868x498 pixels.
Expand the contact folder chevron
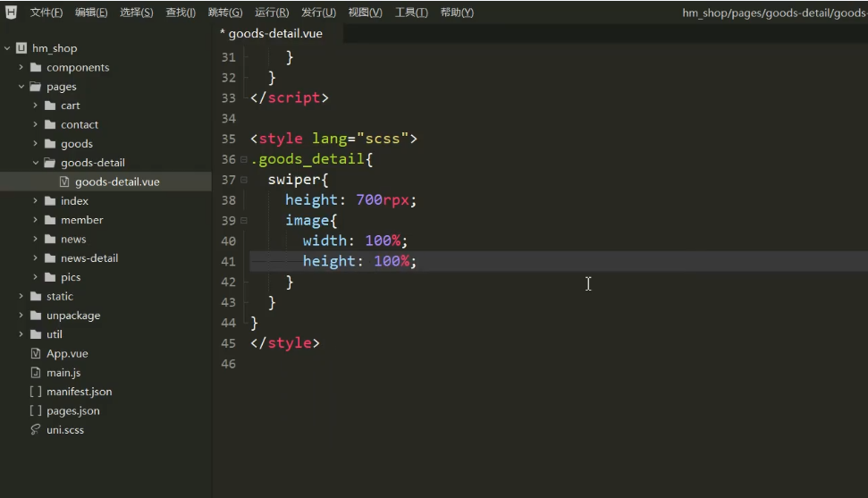36,124
